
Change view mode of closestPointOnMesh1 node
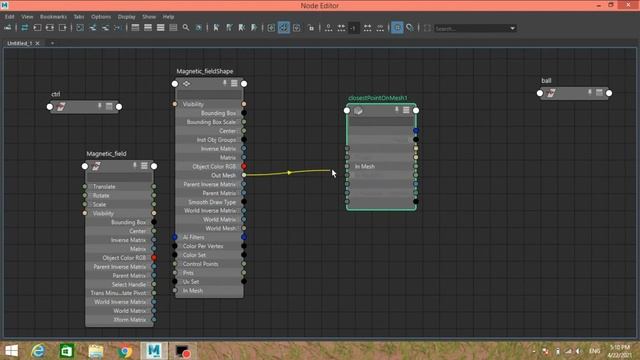point(406,110)
